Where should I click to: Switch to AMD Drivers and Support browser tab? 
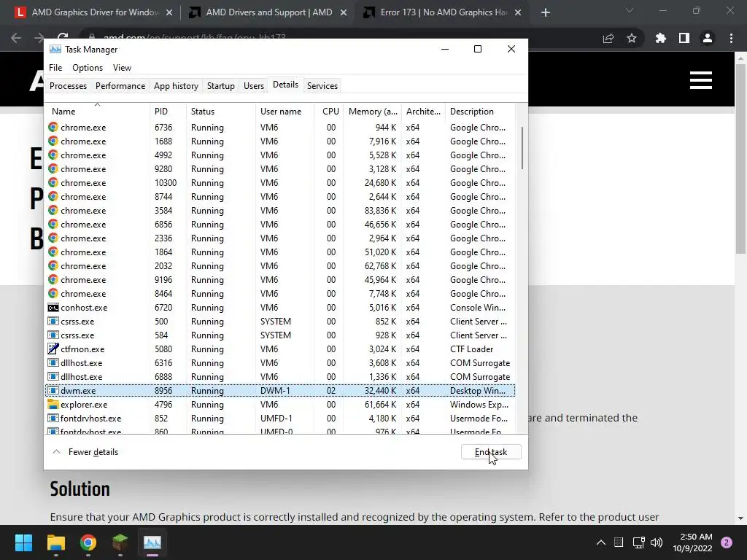(269, 12)
